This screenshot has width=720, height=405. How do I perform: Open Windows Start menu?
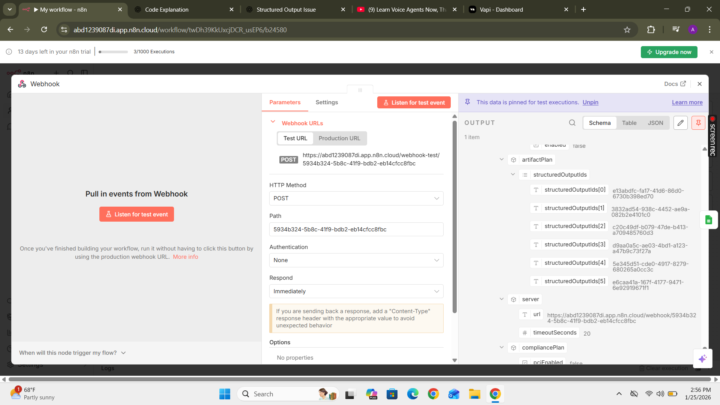tap(225, 394)
